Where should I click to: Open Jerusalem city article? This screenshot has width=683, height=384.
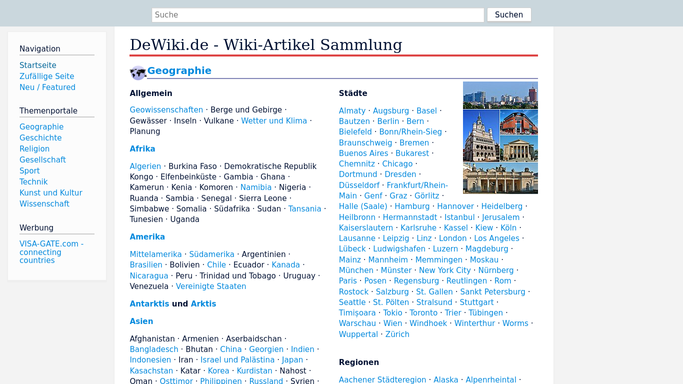click(x=500, y=217)
